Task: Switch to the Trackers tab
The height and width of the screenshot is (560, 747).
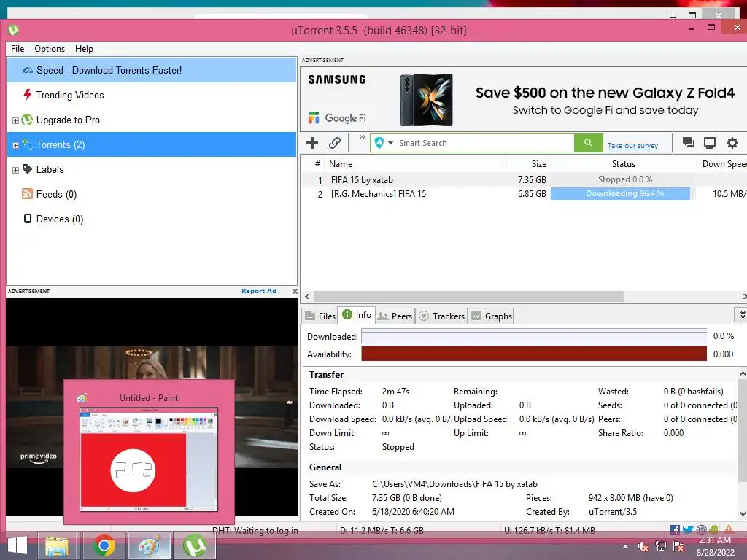Action: click(x=441, y=316)
